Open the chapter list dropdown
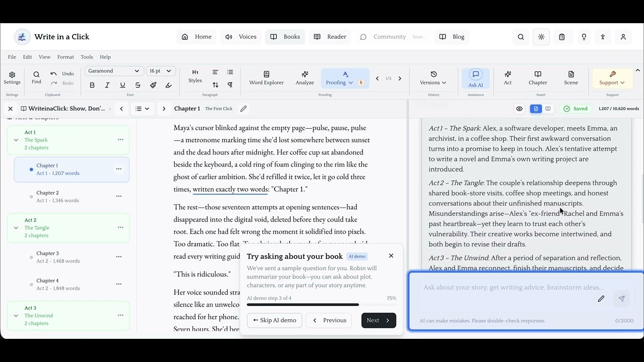This screenshot has width=644, height=362. point(142,109)
